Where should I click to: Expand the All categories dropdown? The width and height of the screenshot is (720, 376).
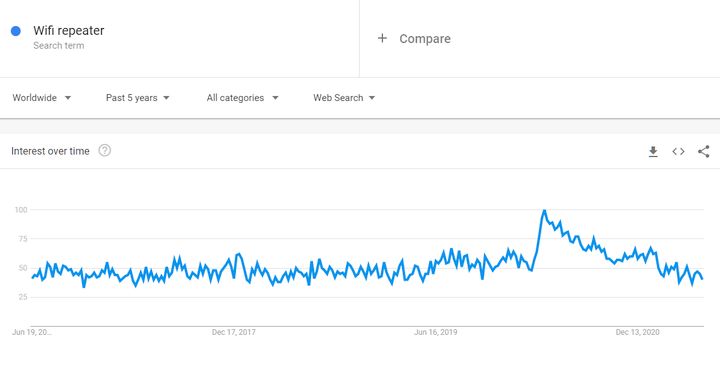(x=242, y=98)
